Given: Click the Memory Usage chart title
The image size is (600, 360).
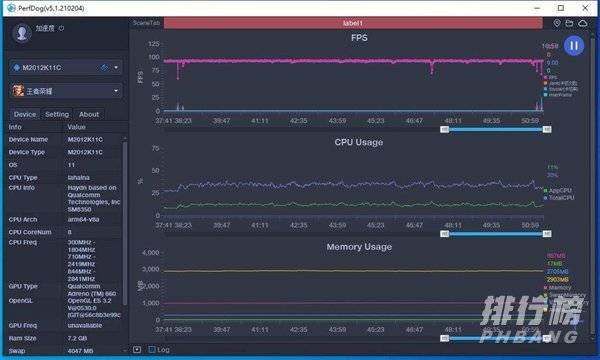Looking at the screenshot, I should [x=359, y=247].
